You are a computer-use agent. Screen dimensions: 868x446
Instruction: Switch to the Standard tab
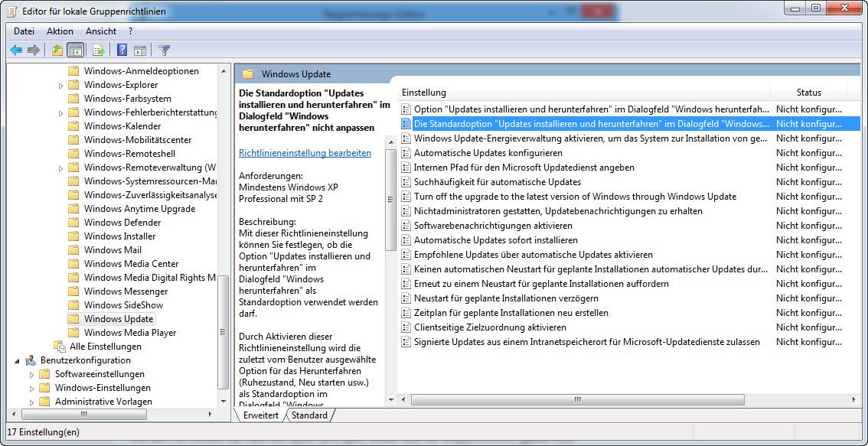(x=309, y=415)
